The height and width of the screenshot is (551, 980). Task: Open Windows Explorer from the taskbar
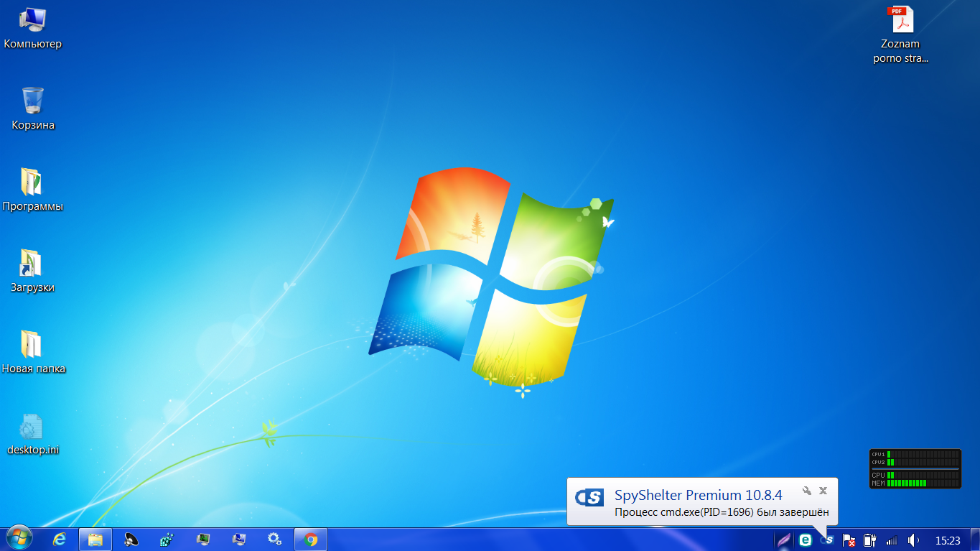tap(95, 540)
